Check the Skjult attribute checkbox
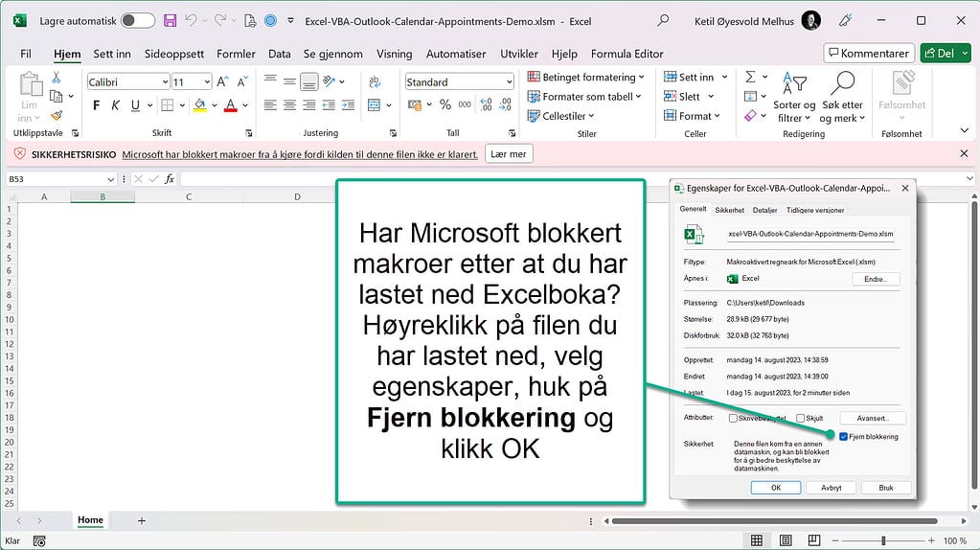The image size is (980, 550). (800, 418)
